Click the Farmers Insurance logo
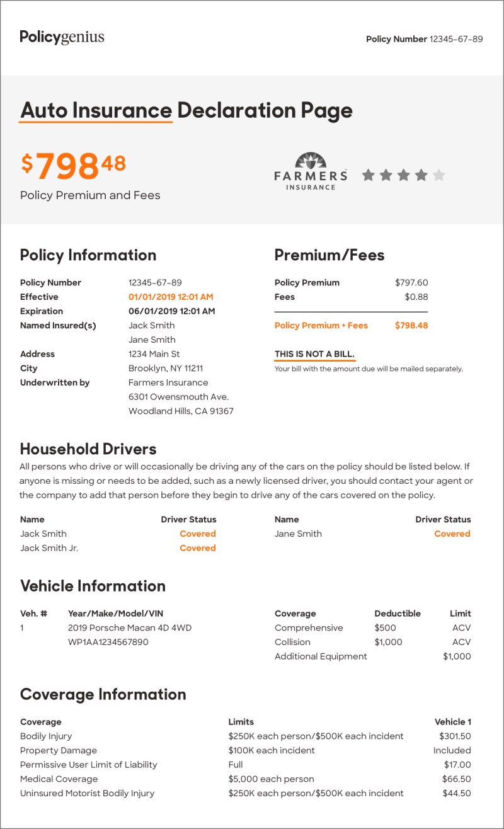Viewport: 504px width, 829px height. tap(311, 171)
